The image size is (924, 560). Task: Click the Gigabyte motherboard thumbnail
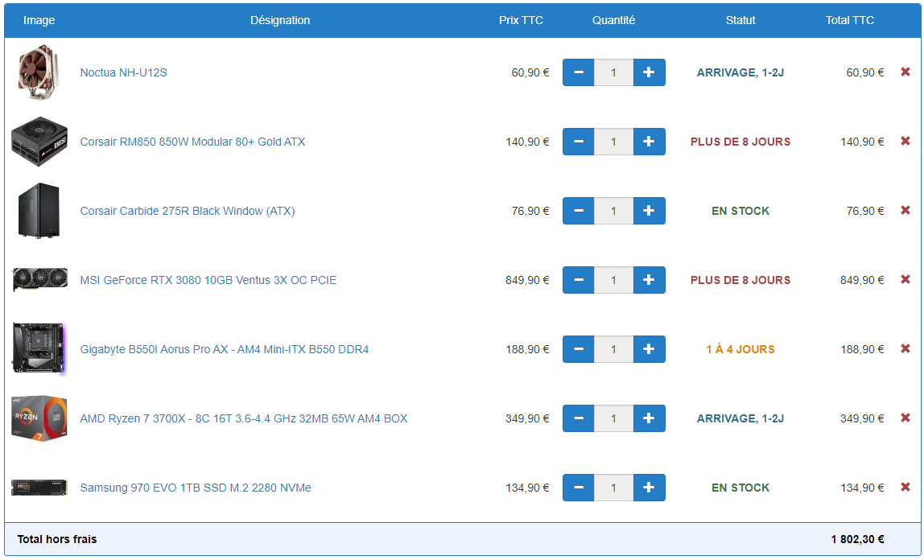39,349
